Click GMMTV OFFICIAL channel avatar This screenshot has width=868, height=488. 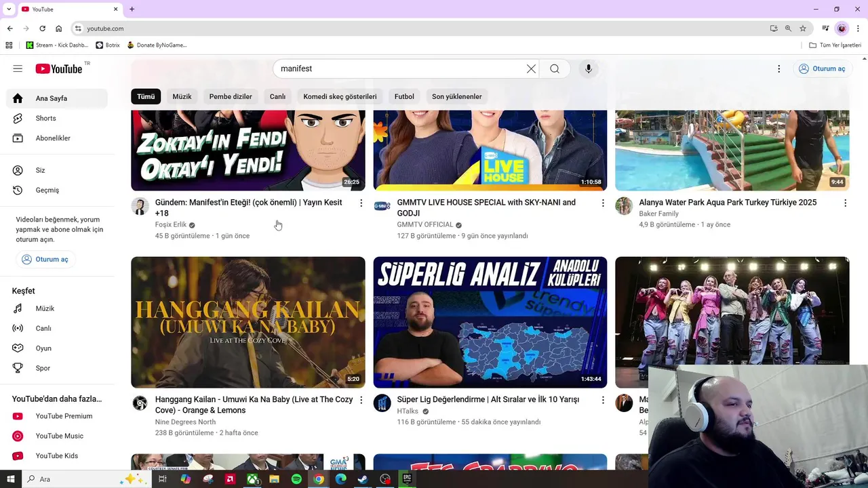pyautogui.click(x=382, y=206)
